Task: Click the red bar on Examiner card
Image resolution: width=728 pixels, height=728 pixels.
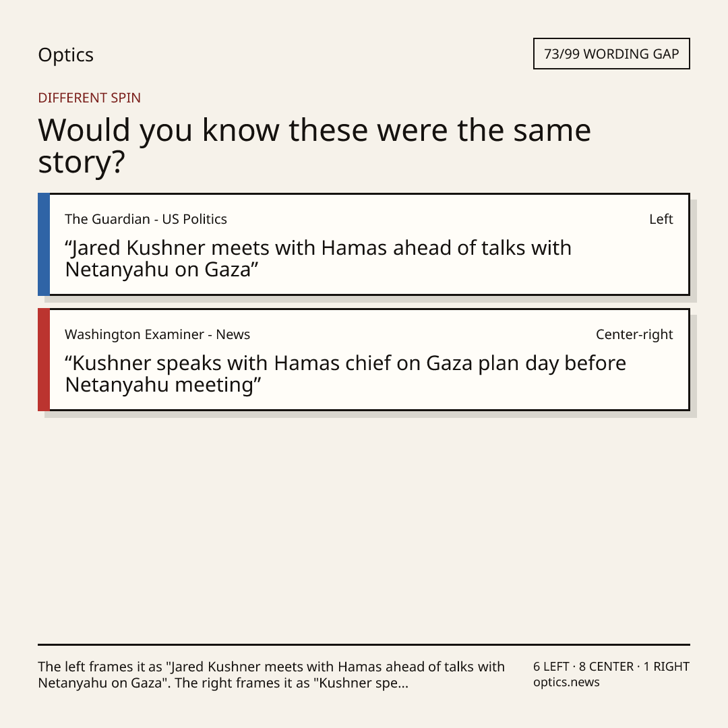Action: point(44,359)
